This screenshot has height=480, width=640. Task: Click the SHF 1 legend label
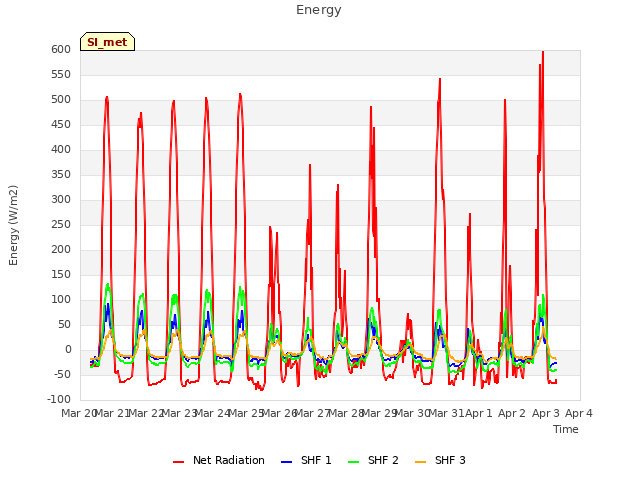click(x=316, y=460)
